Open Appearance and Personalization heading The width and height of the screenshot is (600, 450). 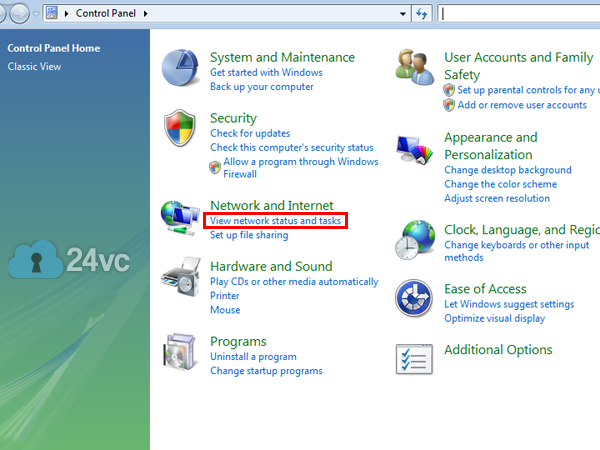pyautogui.click(x=491, y=146)
